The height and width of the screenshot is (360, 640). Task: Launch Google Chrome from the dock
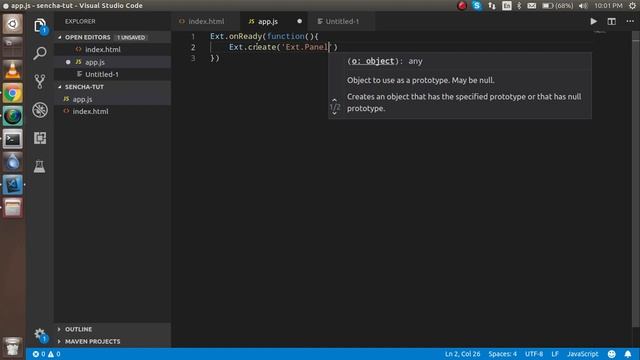tap(13, 93)
